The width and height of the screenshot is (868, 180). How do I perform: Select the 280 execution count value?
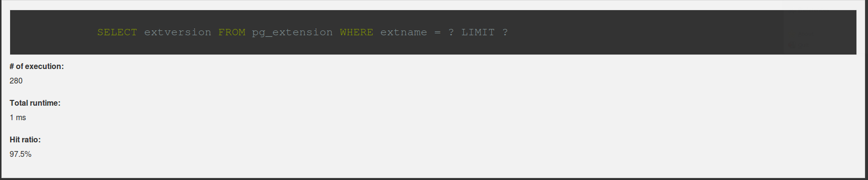tap(16, 81)
